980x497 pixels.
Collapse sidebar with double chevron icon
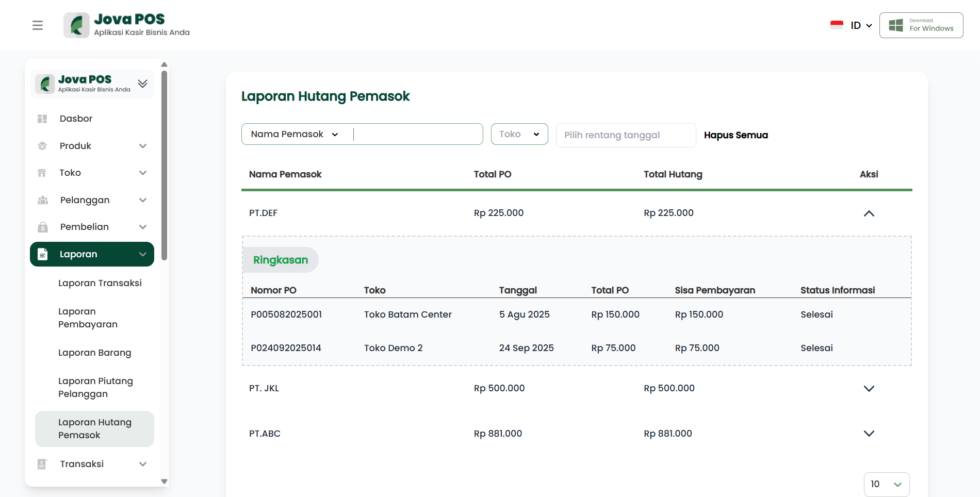143,84
